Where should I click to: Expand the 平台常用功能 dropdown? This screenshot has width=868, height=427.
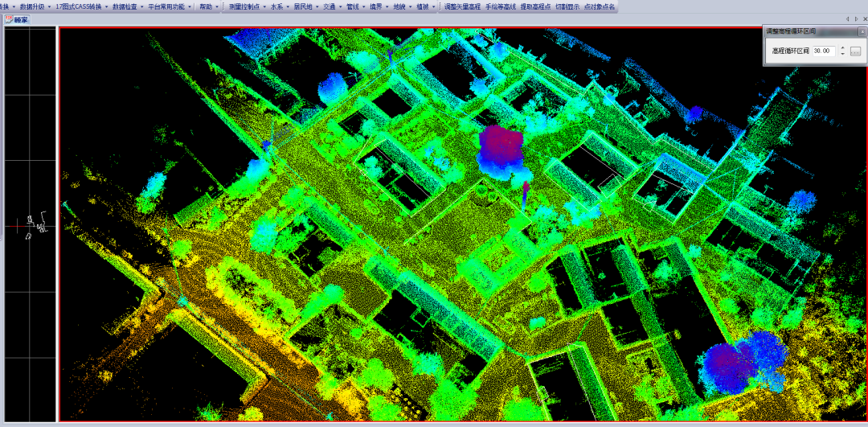pyautogui.click(x=170, y=6)
